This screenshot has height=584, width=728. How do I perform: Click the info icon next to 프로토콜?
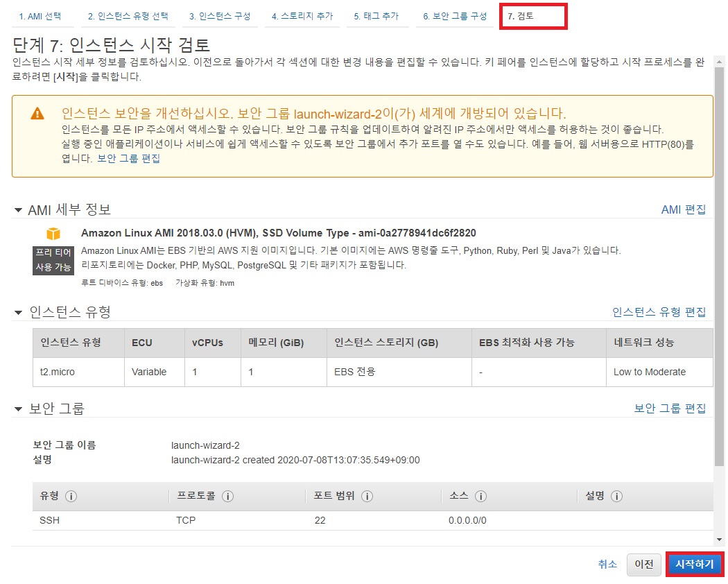[227, 497]
